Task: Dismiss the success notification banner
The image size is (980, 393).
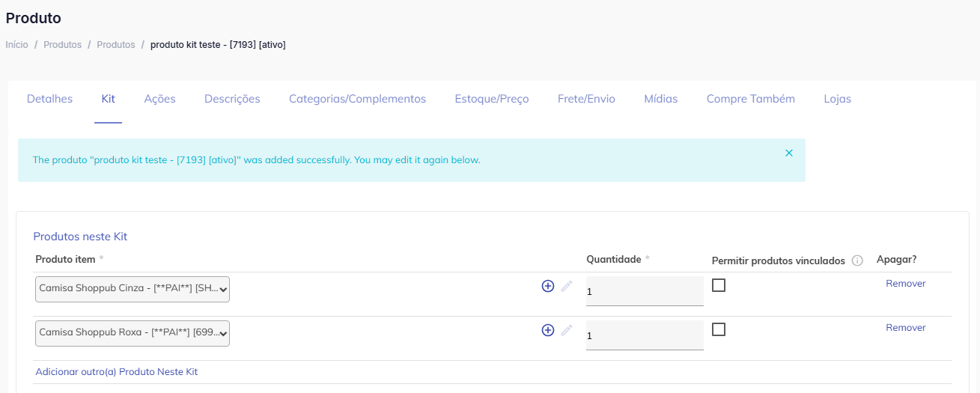Action: pyautogui.click(x=788, y=153)
